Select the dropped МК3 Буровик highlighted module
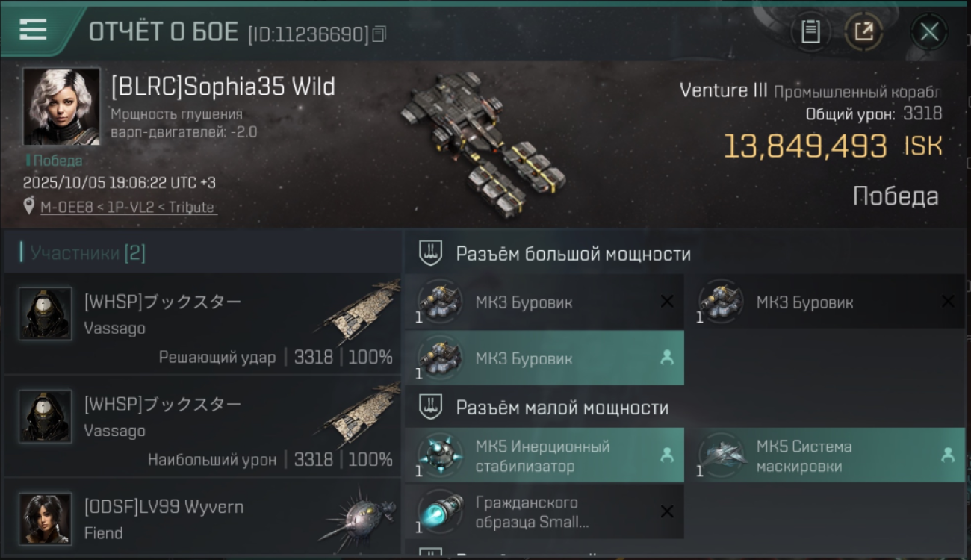971x560 pixels. click(x=544, y=358)
